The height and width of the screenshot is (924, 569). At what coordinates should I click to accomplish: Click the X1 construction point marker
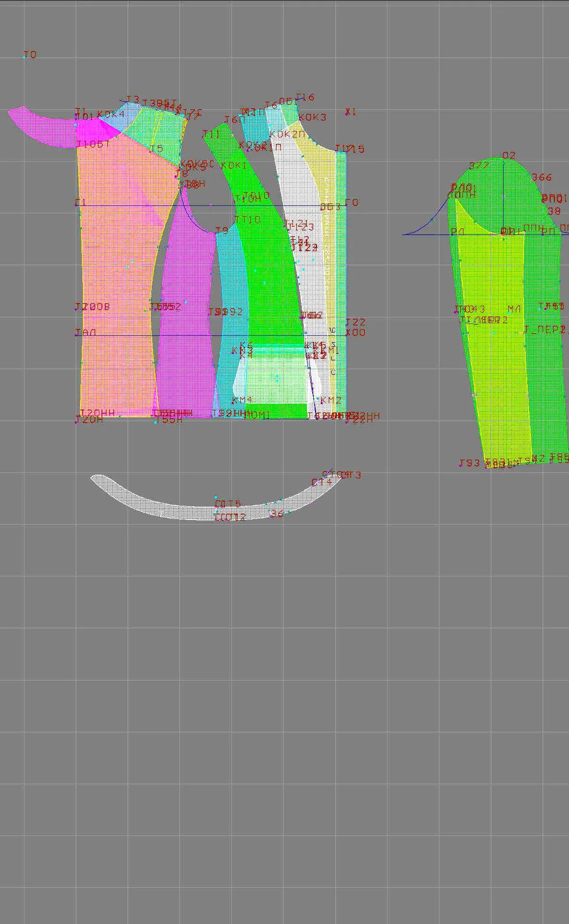tap(348, 111)
